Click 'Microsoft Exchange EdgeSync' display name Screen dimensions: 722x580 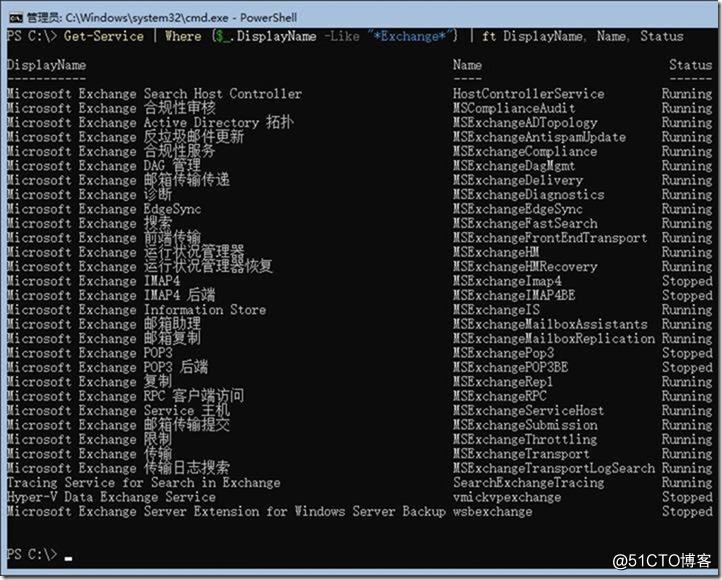click(x=104, y=209)
